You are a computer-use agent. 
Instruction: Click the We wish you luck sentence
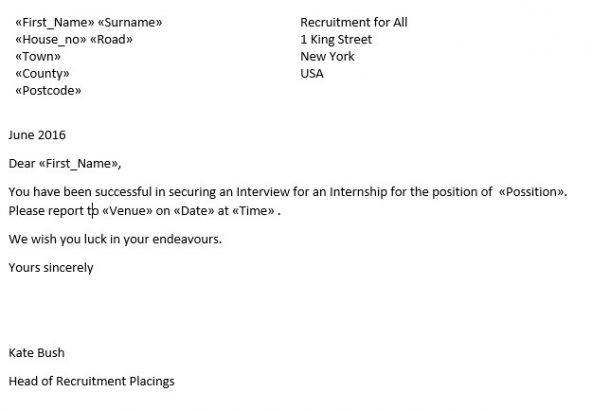click(115, 239)
